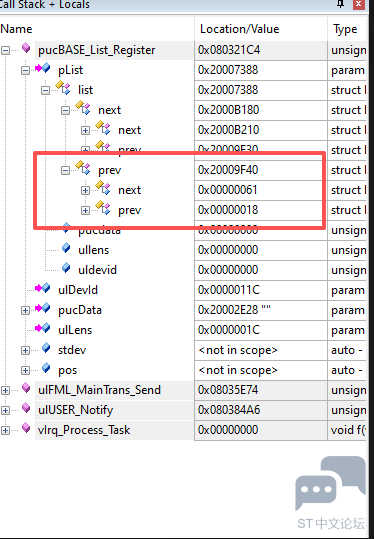Select the ullens row name
Screen dimensions: 374x539
point(94,250)
